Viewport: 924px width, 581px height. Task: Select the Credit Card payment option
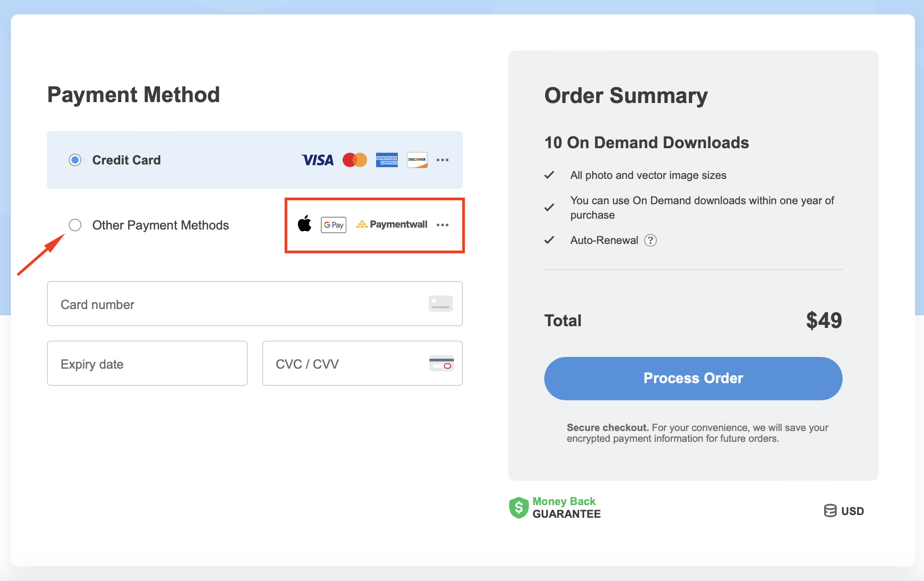[x=126, y=160]
